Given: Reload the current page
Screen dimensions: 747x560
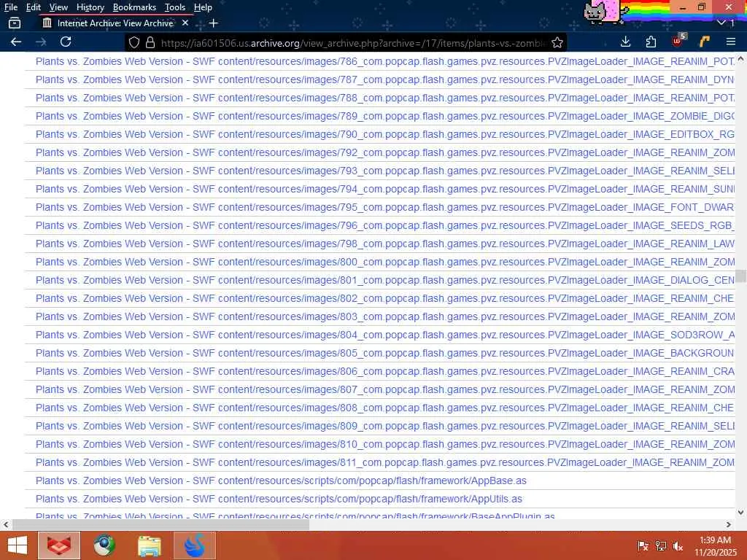Looking at the screenshot, I should pos(66,42).
